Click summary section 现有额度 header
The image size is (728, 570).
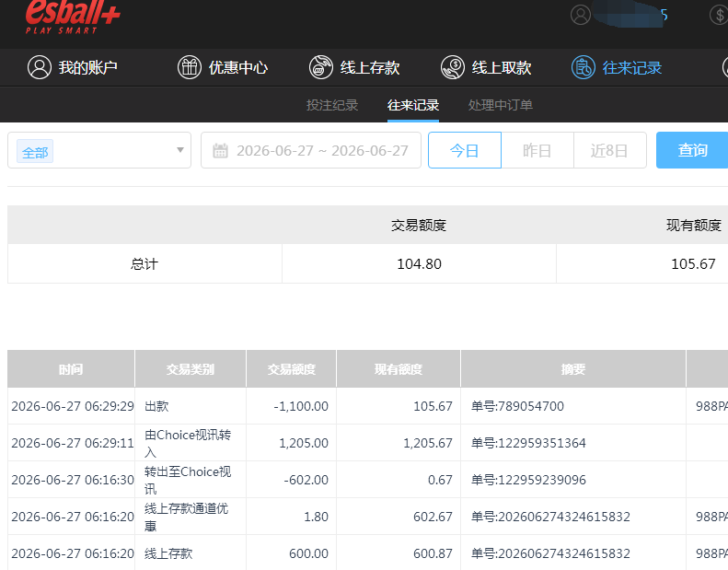[694, 226]
